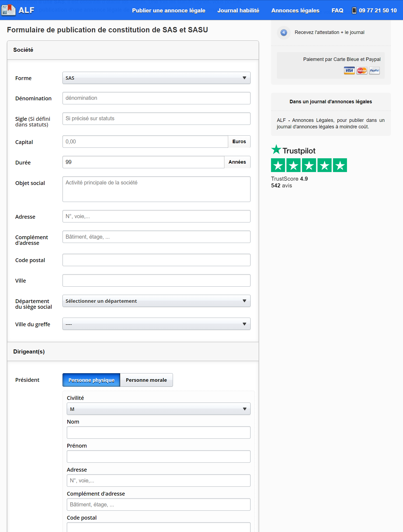Viewport: 403px width, 532px height.
Task: Click the Objet social text area
Action: (x=156, y=189)
